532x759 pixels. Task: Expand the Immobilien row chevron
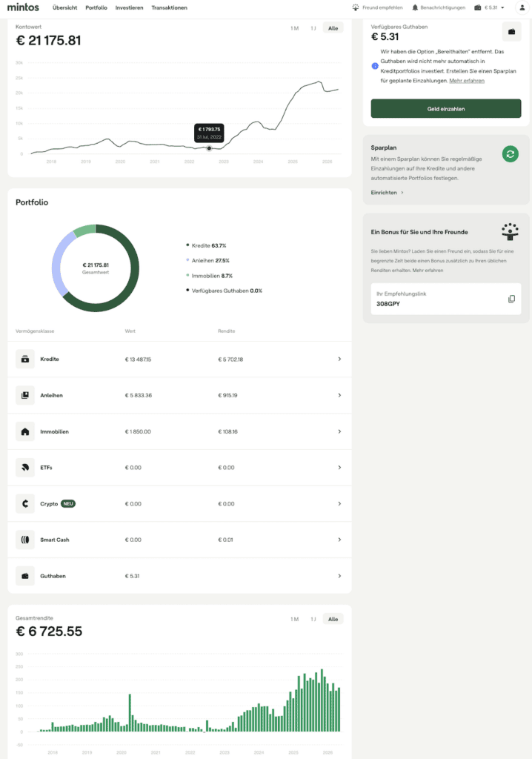pos(339,431)
